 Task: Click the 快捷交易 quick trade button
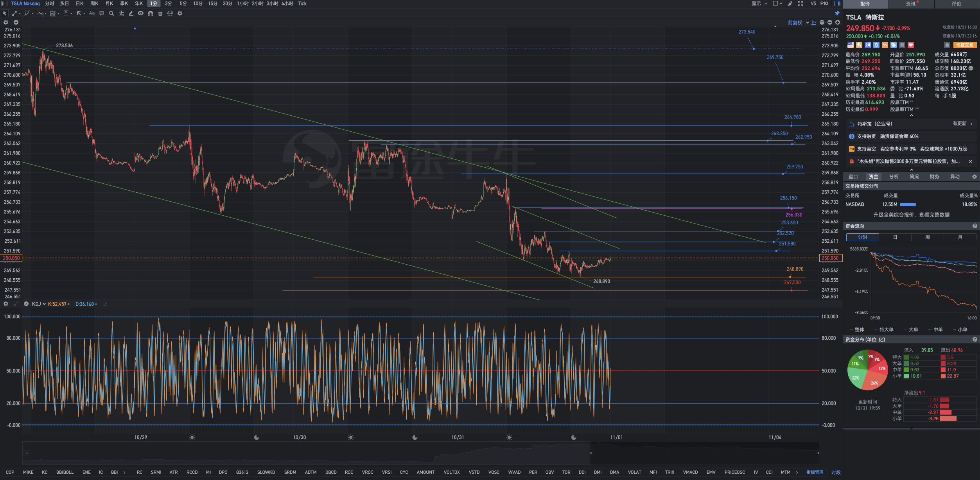[965, 45]
